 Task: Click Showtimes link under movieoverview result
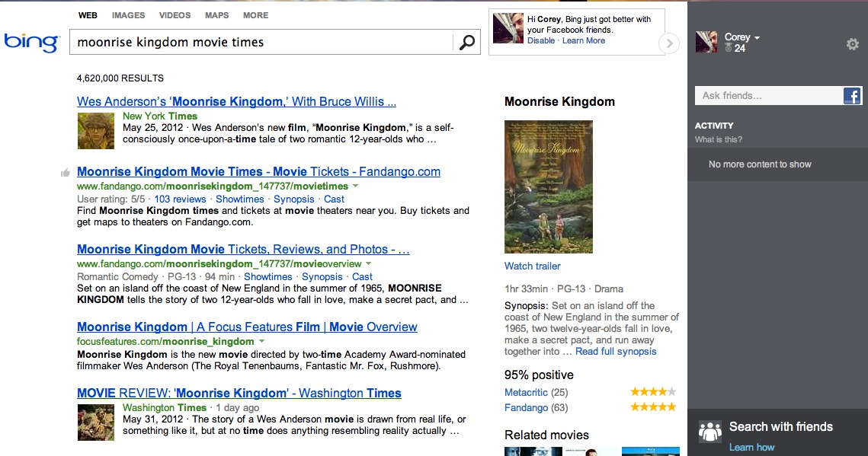point(268,276)
